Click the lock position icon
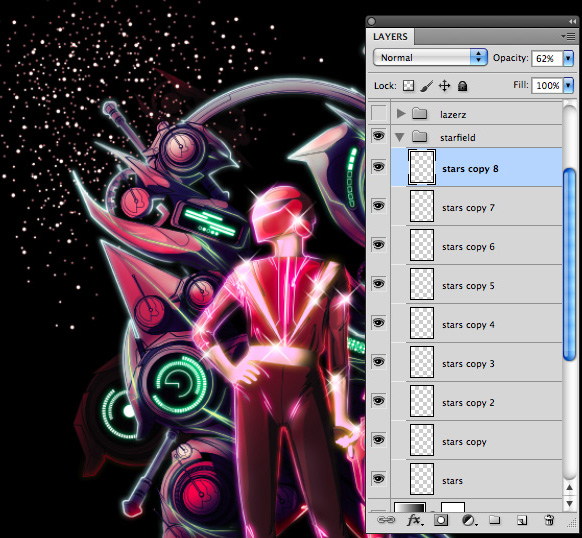582x538 pixels. [444, 86]
